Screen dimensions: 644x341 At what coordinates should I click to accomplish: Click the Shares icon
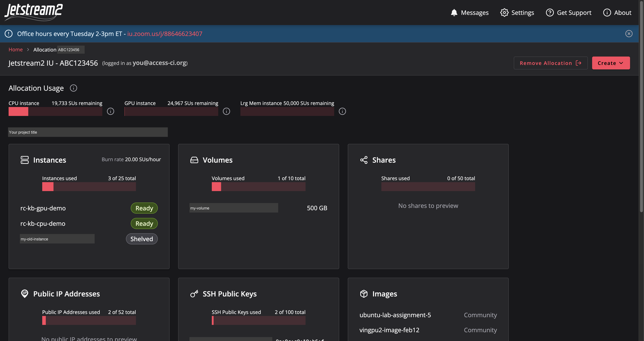[x=364, y=160]
